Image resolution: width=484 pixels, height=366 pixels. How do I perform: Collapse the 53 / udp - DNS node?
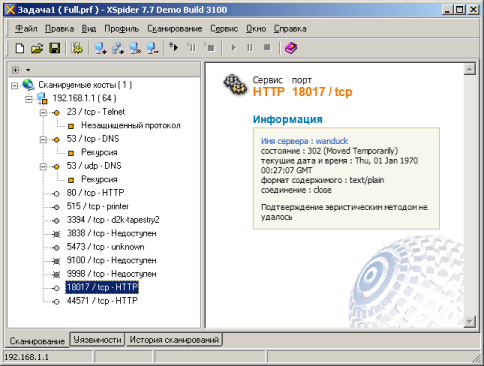[x=43, y=167]
